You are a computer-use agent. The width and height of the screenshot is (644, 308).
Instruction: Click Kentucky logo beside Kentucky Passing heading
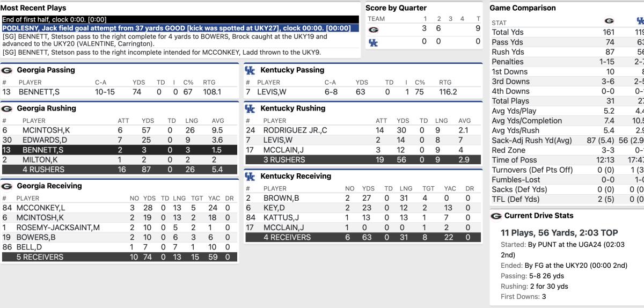tap(250, 70)
